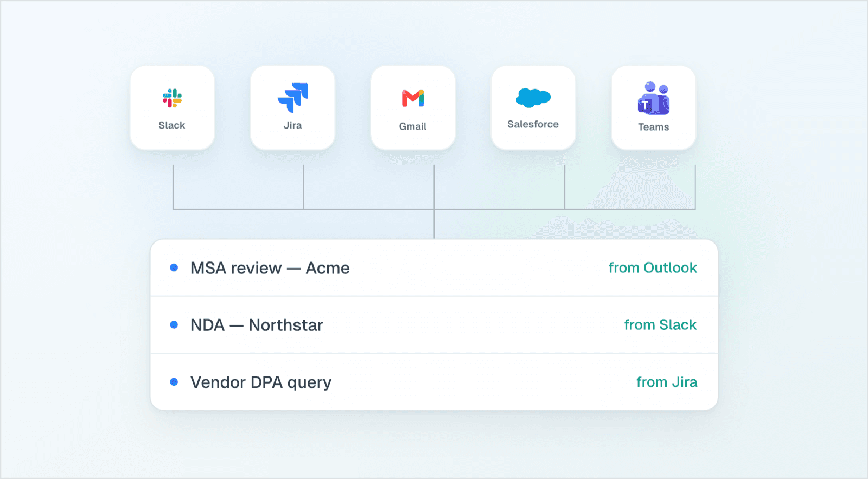Select the Teams card label
This screenshot has height=479, width=868.
click(654, 127)
